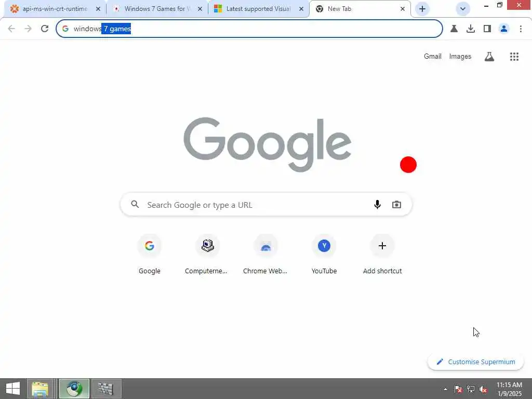Go back using the browser back arrow
Image resolution: width=532 pixels, height=399 pixels.
coord(11,29)
